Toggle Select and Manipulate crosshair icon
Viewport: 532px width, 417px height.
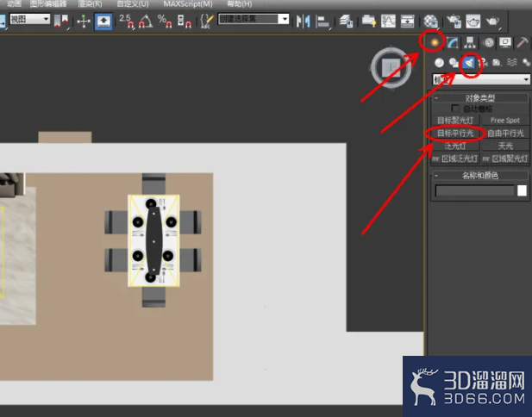coord(84,22)
